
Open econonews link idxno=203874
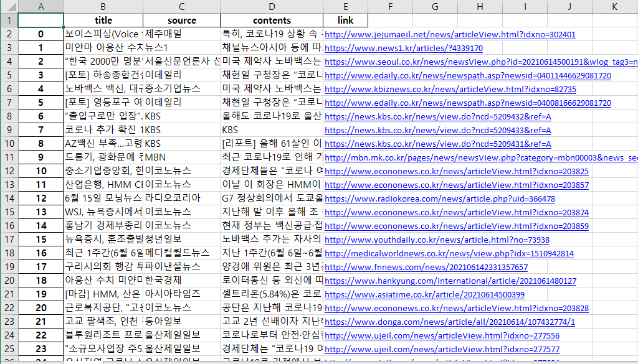point(457,212)
